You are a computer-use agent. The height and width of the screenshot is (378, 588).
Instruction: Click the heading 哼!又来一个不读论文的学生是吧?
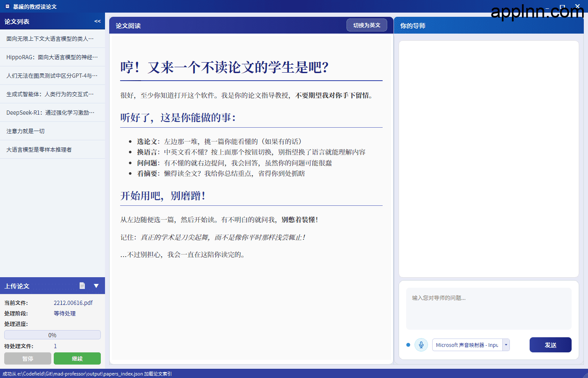(x=225, y=67)
